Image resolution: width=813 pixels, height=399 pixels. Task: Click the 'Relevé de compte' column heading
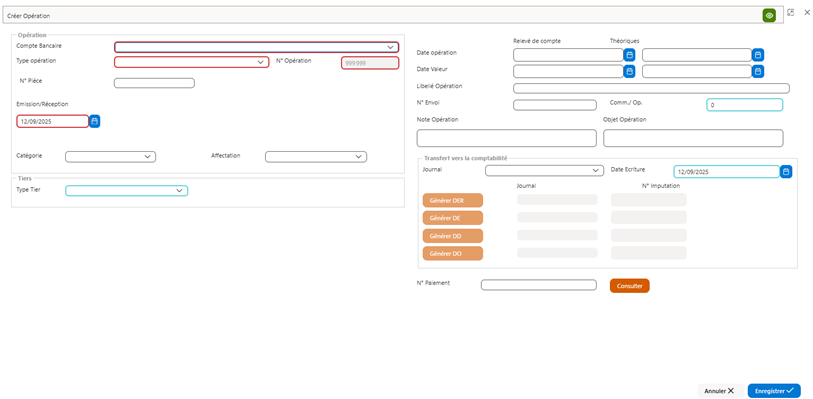pos(537,41)
